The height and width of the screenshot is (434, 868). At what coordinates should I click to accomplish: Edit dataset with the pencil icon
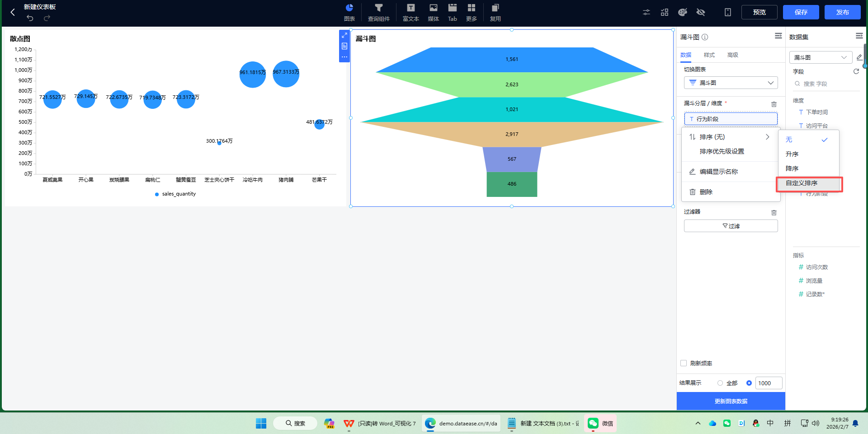tap(859, 57)
